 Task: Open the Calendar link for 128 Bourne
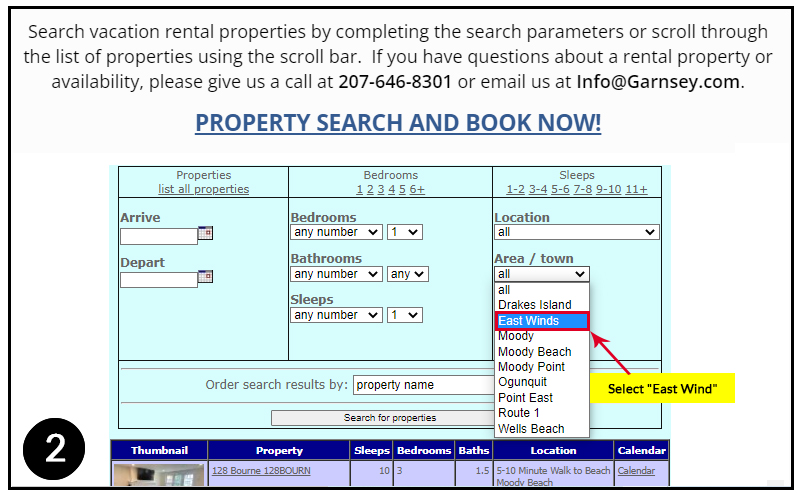coord(636,471)
